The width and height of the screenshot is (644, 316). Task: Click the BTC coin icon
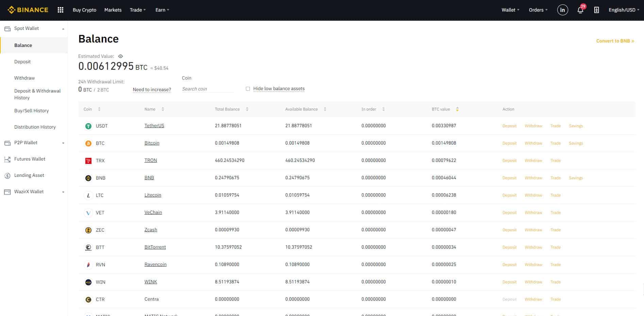point(88,144)
